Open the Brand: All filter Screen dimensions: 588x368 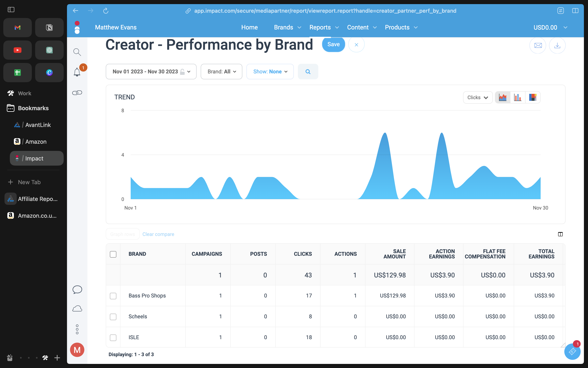click(221, 72)
